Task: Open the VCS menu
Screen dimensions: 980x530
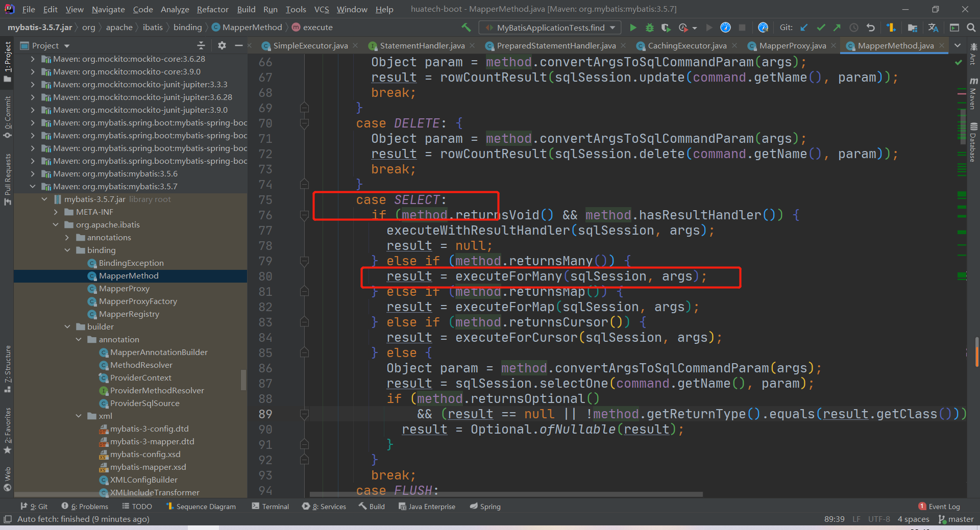Action: pos(322,9)
